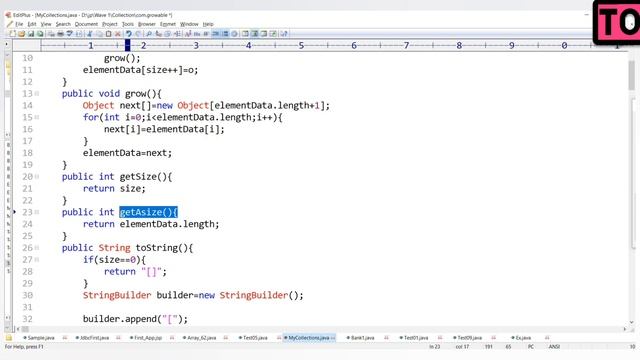Collapse the grow() method at line 13
This screenshot has height=360, width=640.
(37, 93)
